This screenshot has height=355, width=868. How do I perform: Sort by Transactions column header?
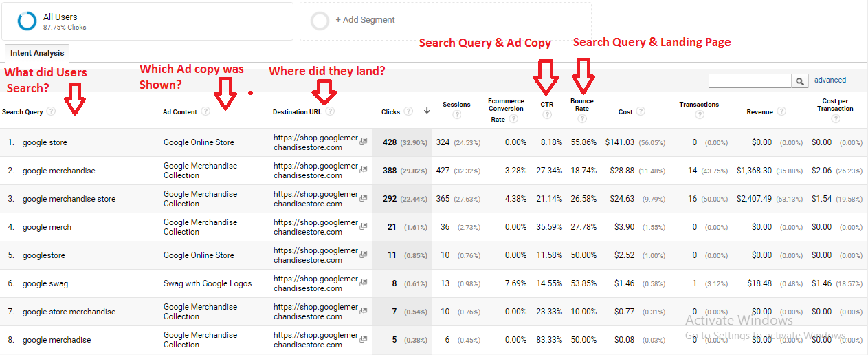[699, 105]
